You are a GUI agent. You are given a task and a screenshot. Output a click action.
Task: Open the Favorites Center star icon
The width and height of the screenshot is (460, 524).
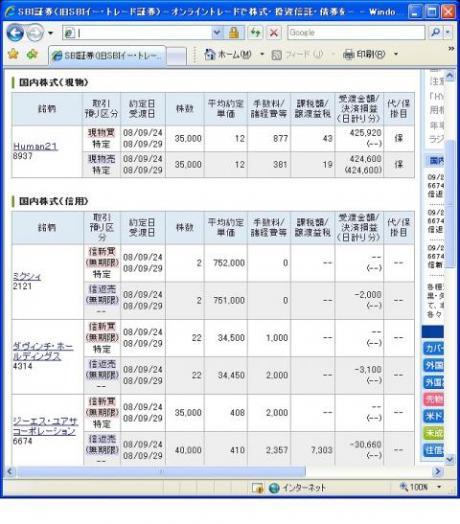click(13, 54)
